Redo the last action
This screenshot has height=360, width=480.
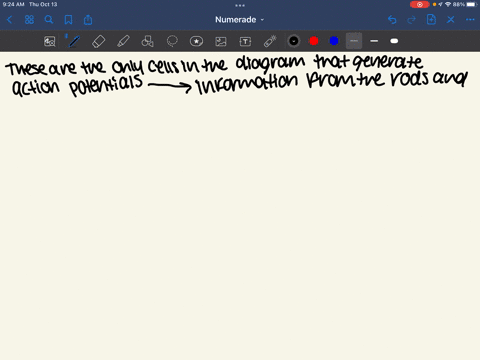point(412,20)
